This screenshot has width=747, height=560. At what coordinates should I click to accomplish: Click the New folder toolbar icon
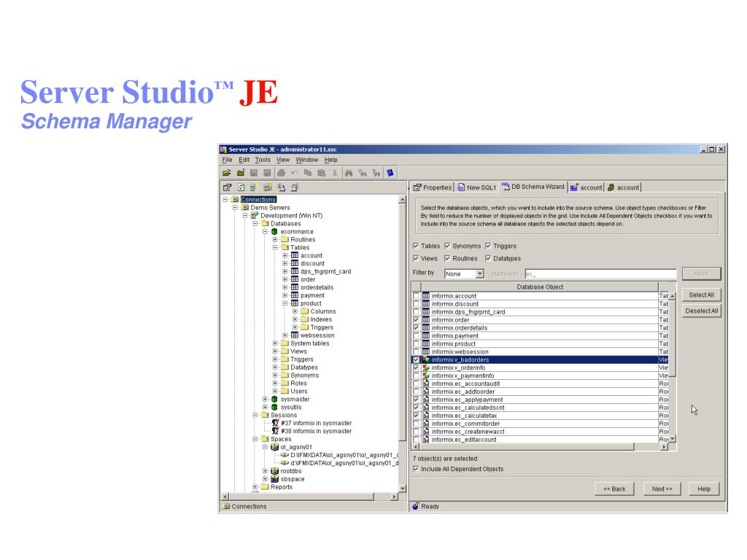click(x=241, y=173)
